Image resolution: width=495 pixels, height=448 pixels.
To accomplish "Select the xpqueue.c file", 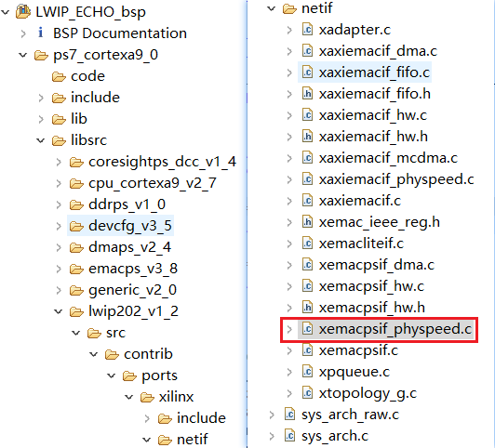I will tap(355, 372).
